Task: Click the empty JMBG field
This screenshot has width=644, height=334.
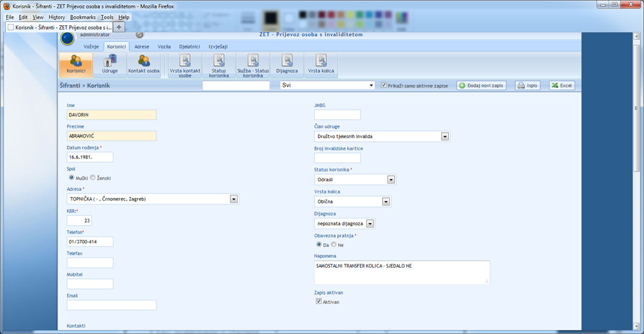Action: click(337, 115)
